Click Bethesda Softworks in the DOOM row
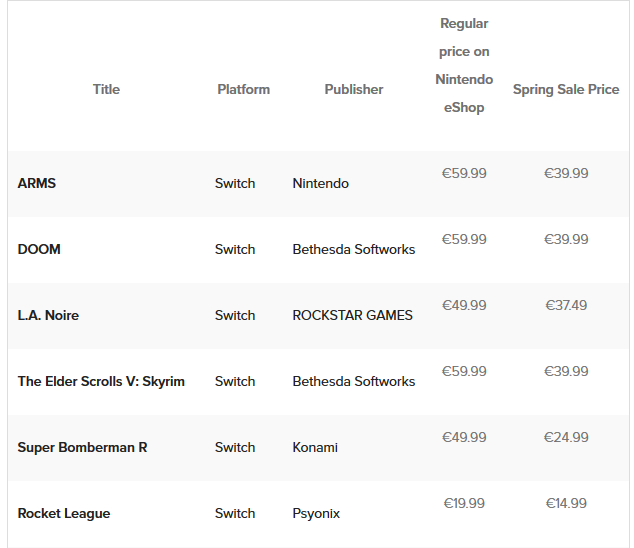The image size is (634, 548). point(354,249)
